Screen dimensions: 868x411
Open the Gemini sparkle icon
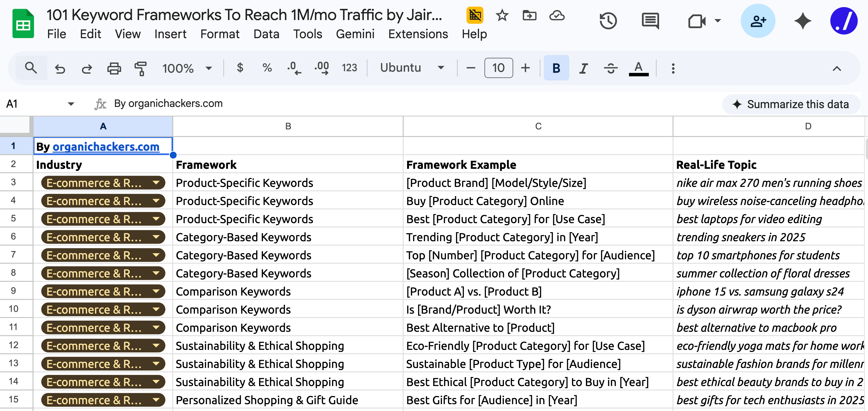[803, 21]
